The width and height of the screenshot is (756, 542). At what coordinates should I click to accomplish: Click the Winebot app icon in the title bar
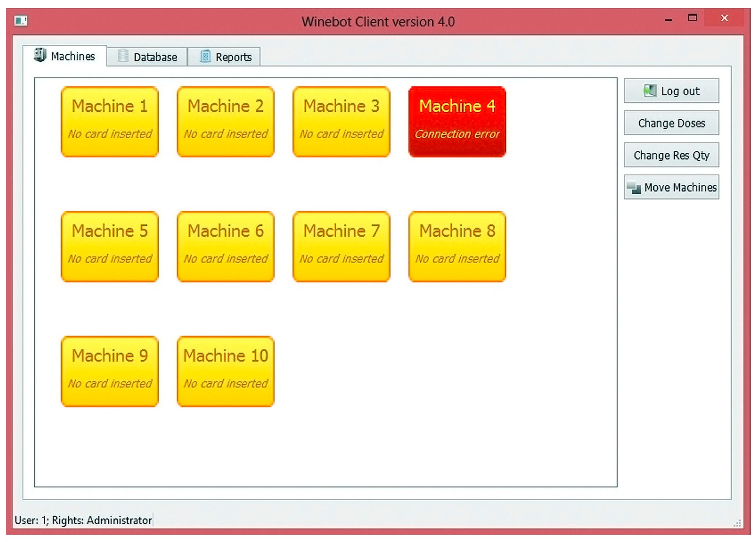click(x=21, y=21)
